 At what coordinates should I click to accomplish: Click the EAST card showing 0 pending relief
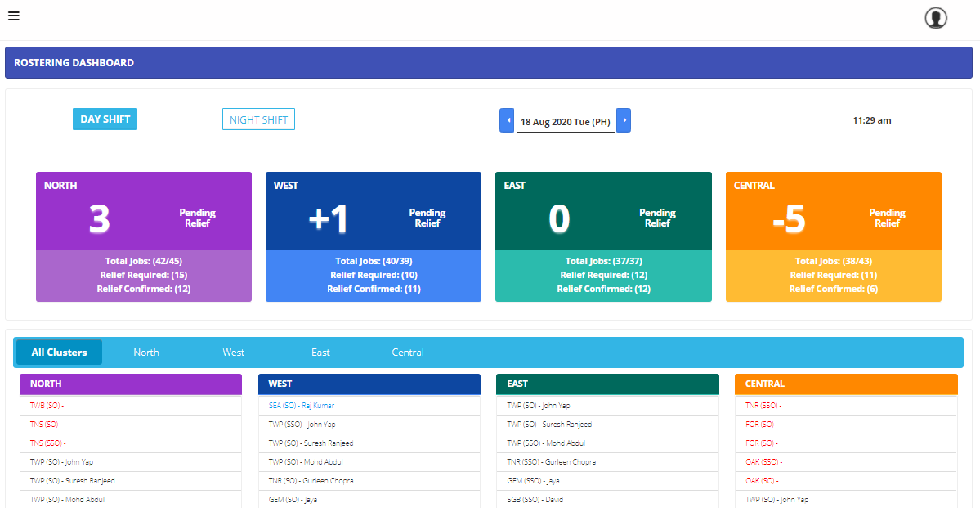(x=603, y=236)
